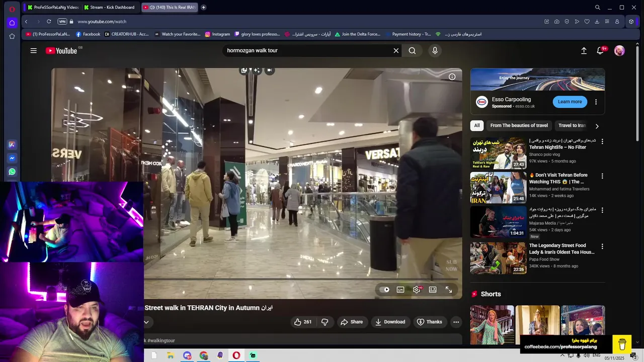Click the Download button under video
The width and height of the screenshot is (644, 362).
coord(390,322)
